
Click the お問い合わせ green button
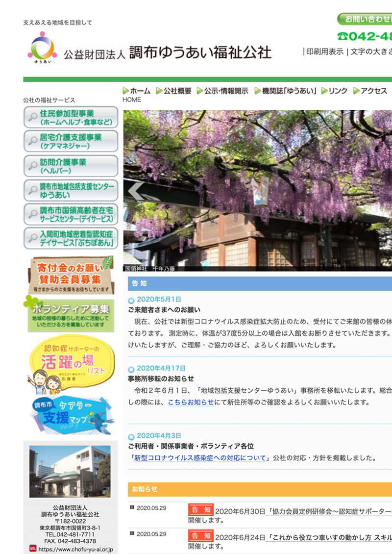[365, 19]
